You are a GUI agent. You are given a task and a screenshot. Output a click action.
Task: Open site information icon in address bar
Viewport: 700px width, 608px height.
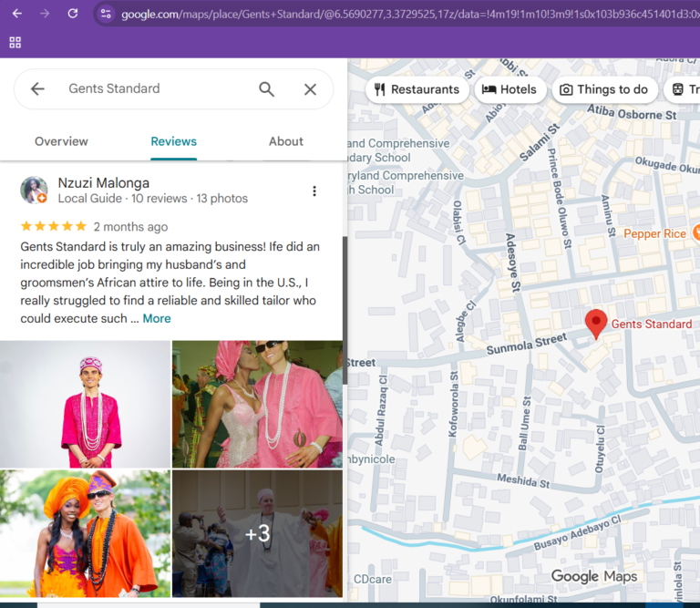(x=106, y=14)
